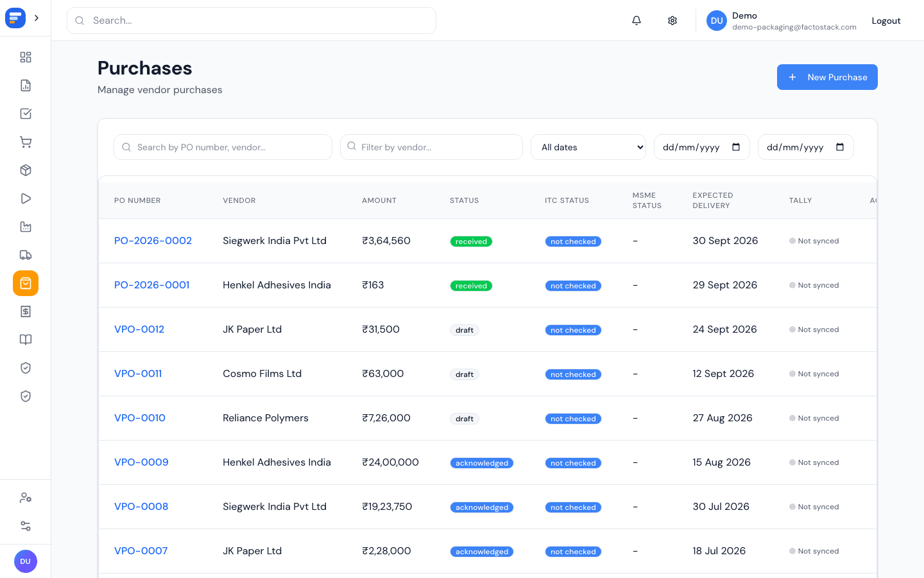The width and height of the screenshot is (924, 578).
Task: Click the demo-packaging email text
Action: point(794,27)
